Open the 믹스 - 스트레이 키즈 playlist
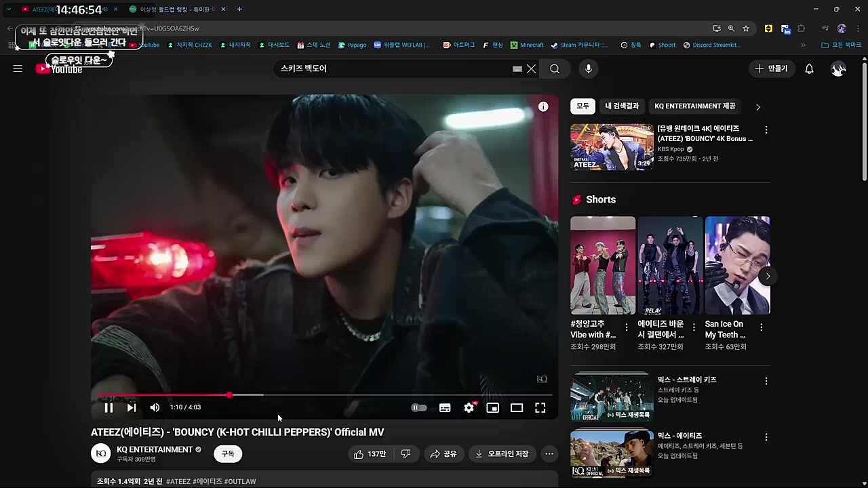The height and width of the screenshot is (488, 868). [612, 396]
